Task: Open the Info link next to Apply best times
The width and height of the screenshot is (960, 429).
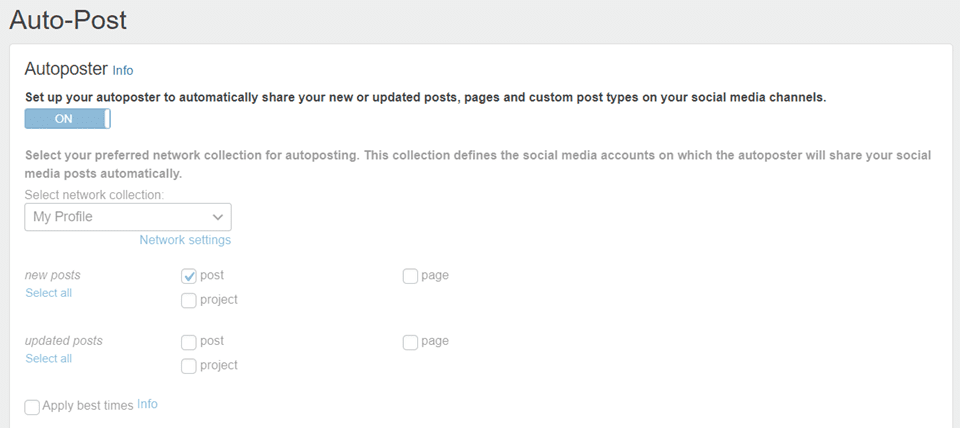Action: coord(147,404)
